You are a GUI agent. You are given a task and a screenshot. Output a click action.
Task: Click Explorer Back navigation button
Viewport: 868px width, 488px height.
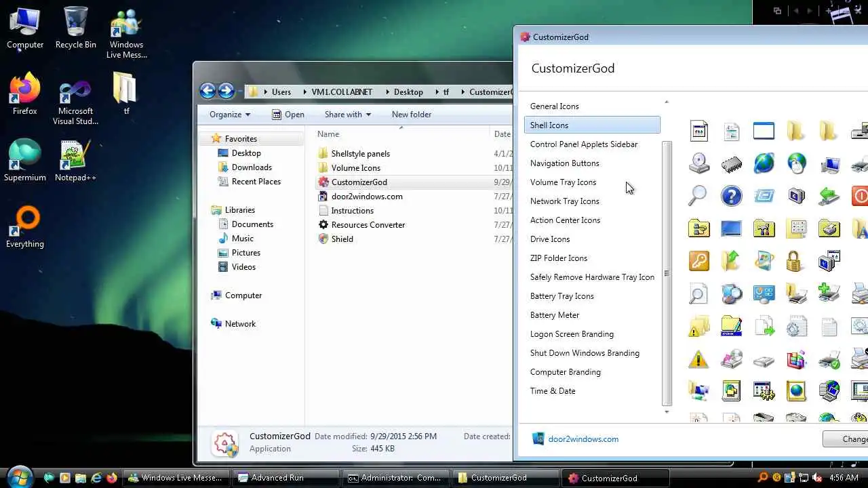208,91
